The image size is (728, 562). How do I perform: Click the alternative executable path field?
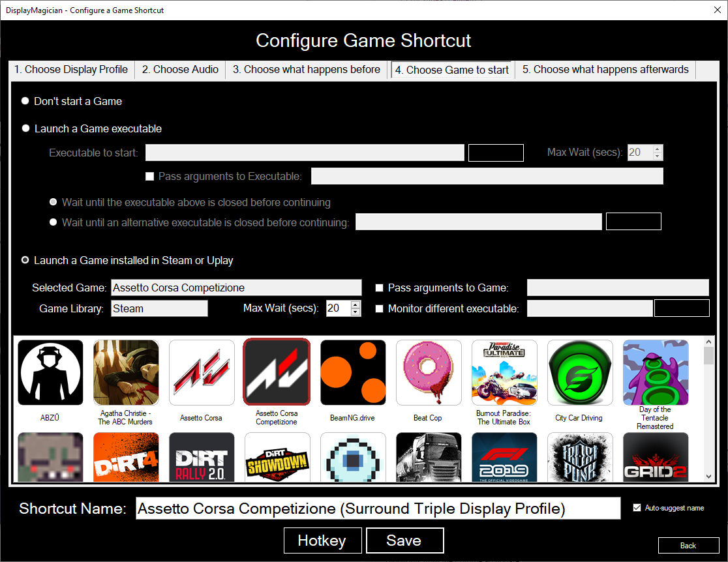(479, 222)
